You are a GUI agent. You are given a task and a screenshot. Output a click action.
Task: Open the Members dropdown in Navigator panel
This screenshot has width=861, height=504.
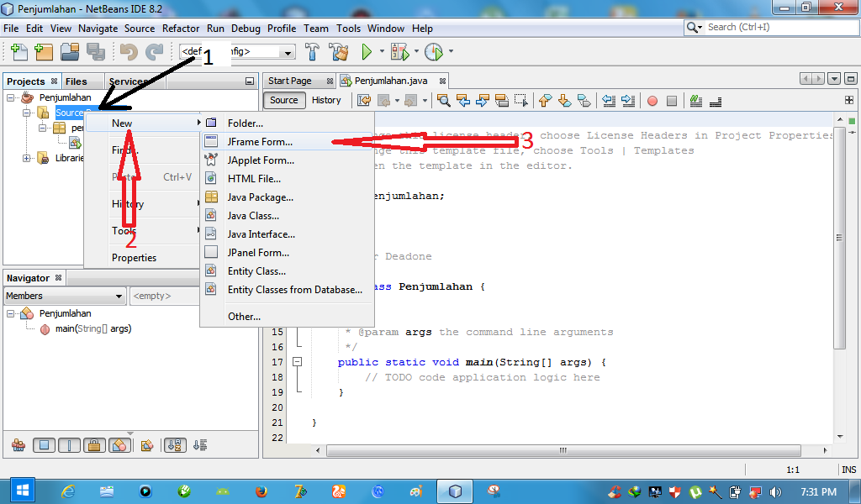click(65, 296)
